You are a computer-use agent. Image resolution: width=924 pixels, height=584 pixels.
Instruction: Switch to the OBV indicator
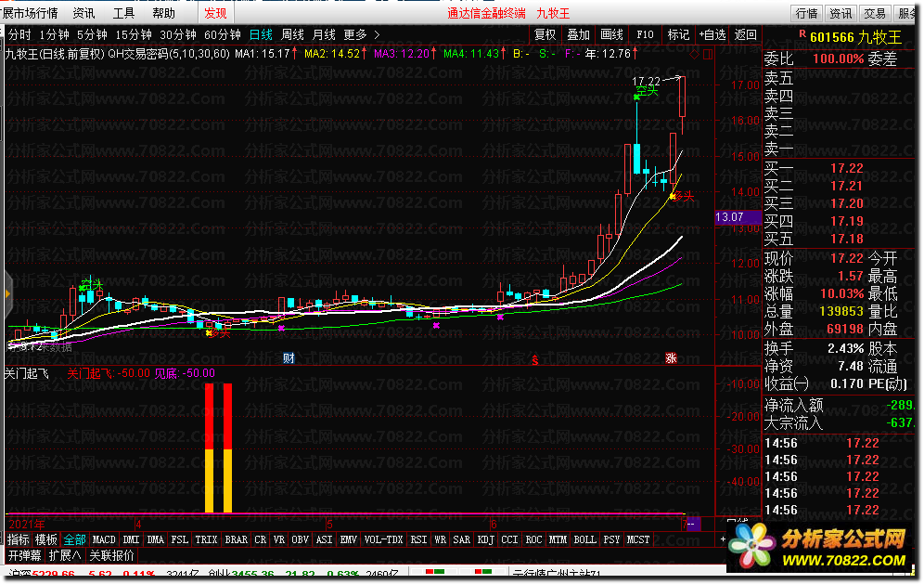point(300,539)
